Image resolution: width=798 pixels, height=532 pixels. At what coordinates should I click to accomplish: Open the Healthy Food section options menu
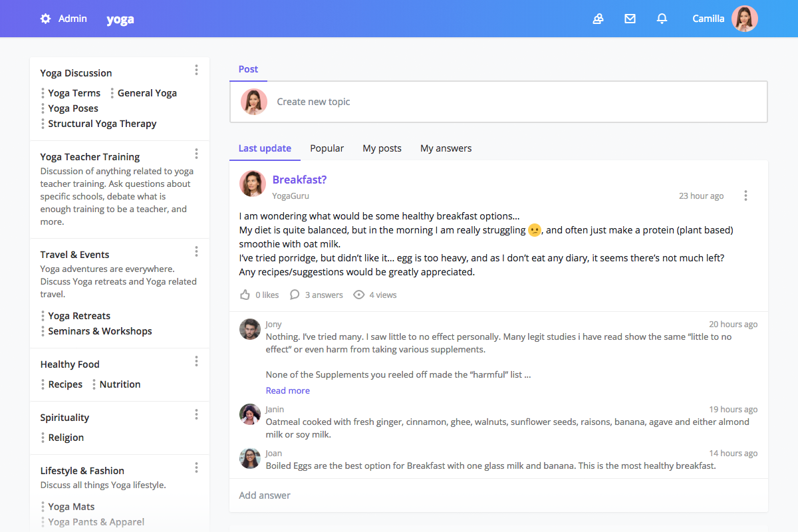[x=196, y=360]
